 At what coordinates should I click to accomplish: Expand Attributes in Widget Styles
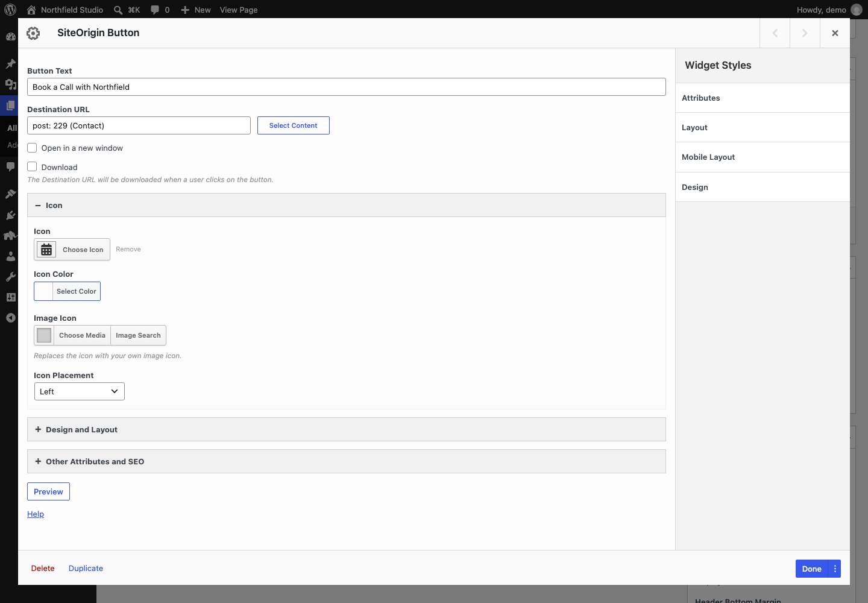point(763,98)
